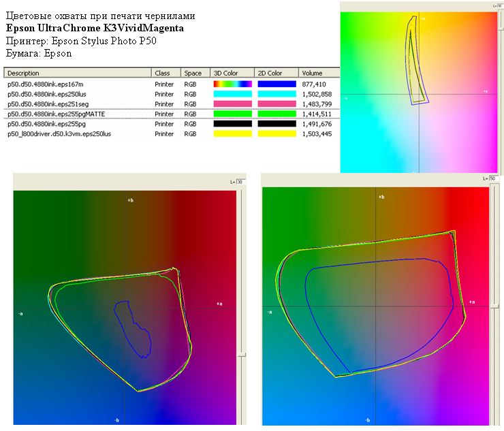Click the L= 50 lightness field of bottom-right plot

(494, 178)
